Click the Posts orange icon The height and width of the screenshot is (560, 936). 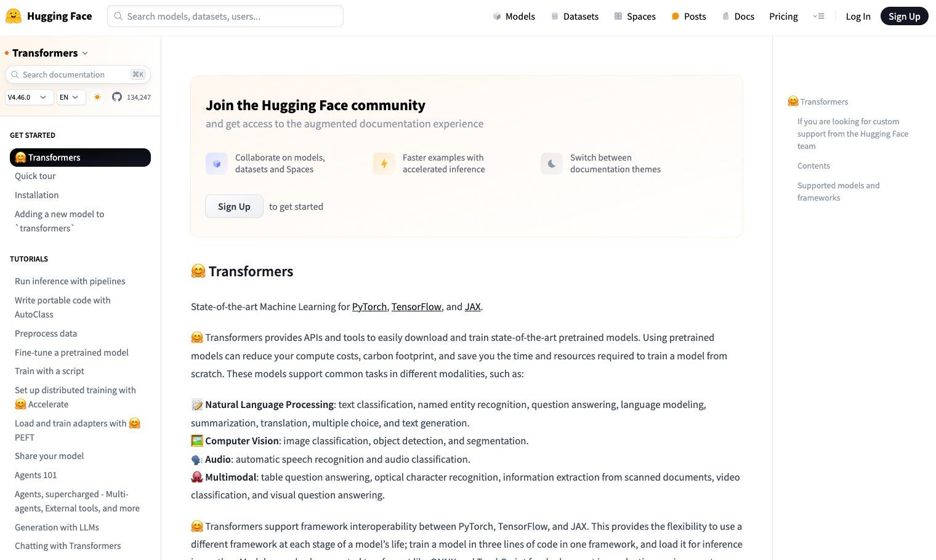[x=676, y=17]
